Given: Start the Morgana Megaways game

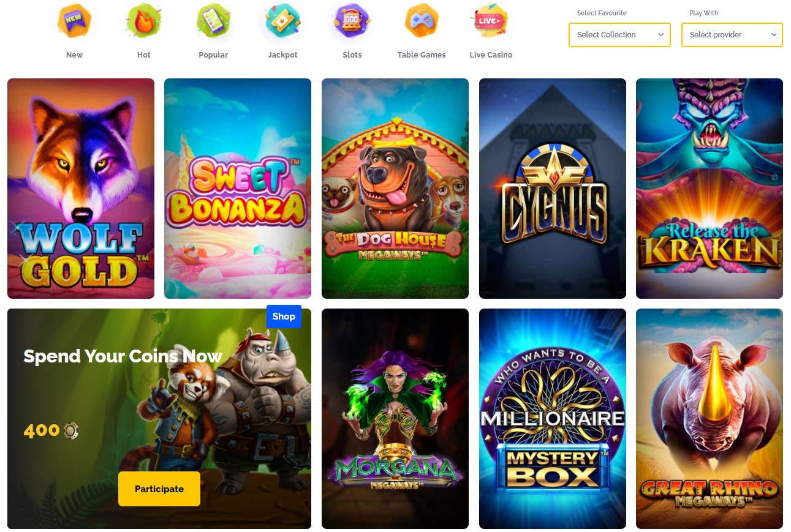Looking at the screenshot, I should [395, 419].
